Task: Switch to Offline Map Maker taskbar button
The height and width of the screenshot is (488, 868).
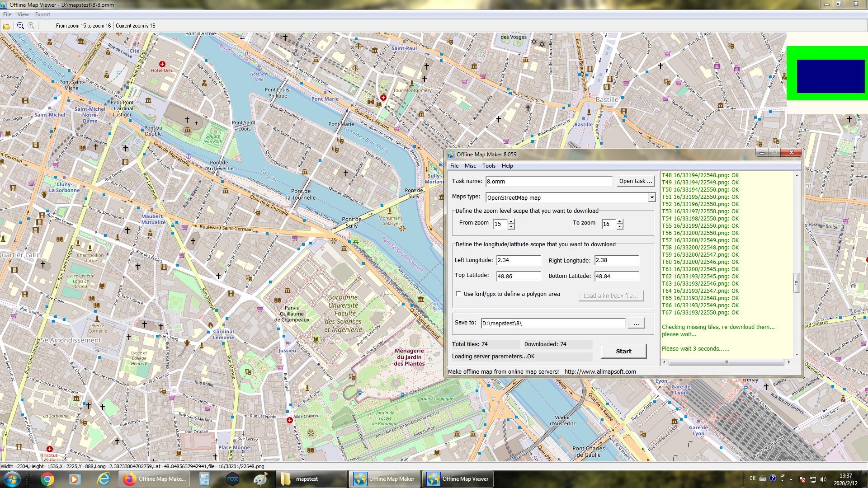Action: click(x=384, y=479)
